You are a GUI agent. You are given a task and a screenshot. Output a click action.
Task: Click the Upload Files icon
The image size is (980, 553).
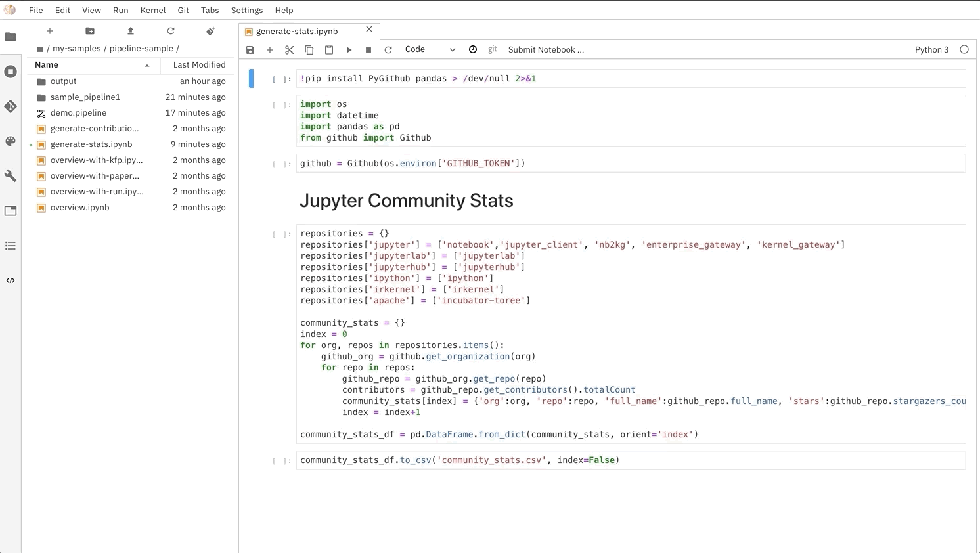[131, 31]
